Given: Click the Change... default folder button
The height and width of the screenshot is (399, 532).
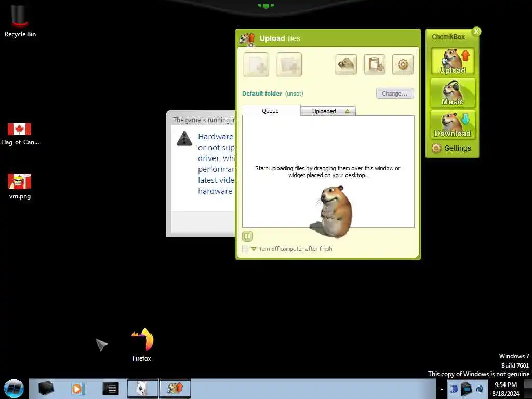Looking at the screenshot, I should 395,94.
